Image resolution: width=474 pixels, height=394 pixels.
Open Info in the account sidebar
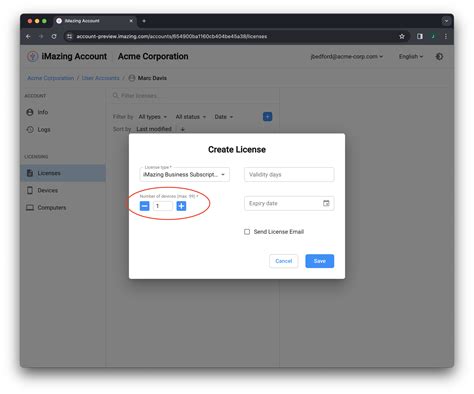(x=63, y=112)
